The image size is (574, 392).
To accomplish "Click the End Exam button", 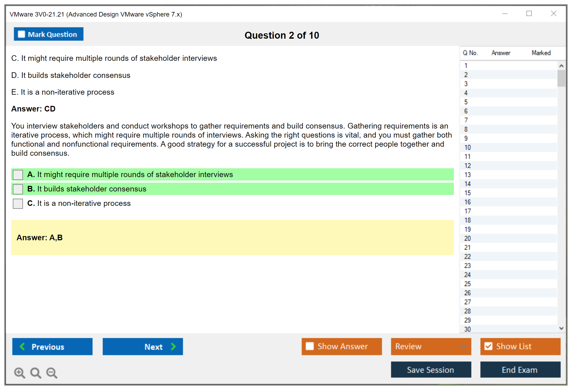I will pyautogui.click(x=520, y=370).
